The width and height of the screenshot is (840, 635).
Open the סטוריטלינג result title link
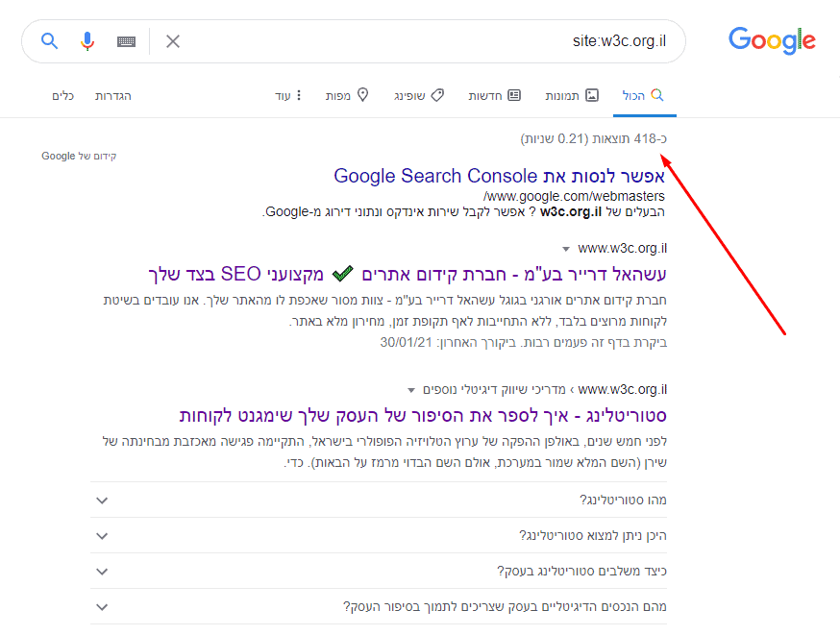pyautogui.click(x=423, y=415)
